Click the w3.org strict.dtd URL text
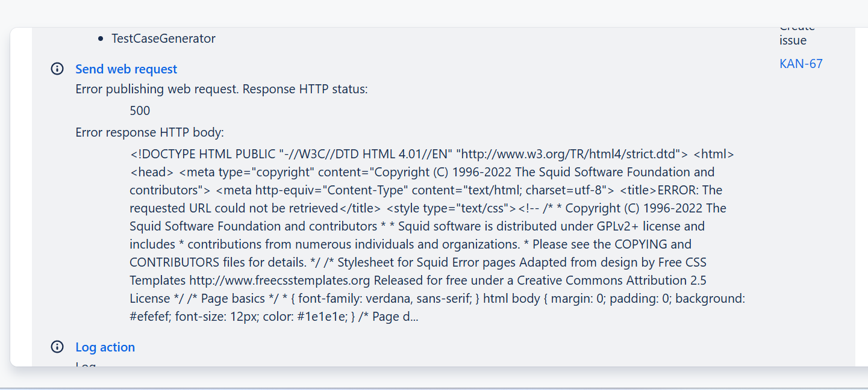 point(572,153)
